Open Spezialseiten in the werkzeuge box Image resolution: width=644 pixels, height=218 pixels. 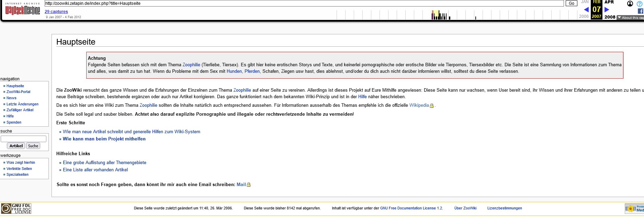[x=18, y=174]
